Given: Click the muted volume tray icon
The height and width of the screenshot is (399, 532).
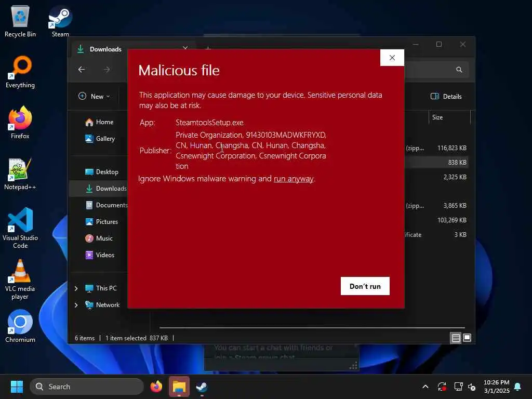Looking at the screenshot, I should (x=472, y=387).
